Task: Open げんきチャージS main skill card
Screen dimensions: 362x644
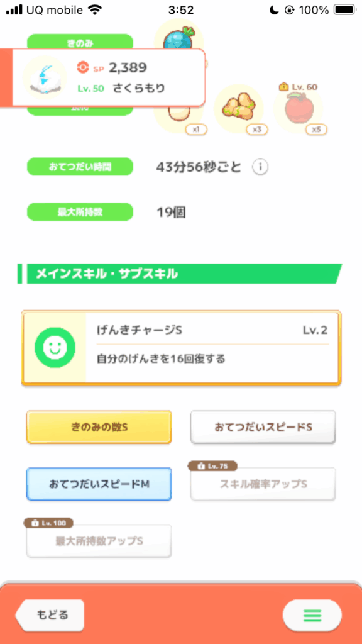Action: [181, 348]
